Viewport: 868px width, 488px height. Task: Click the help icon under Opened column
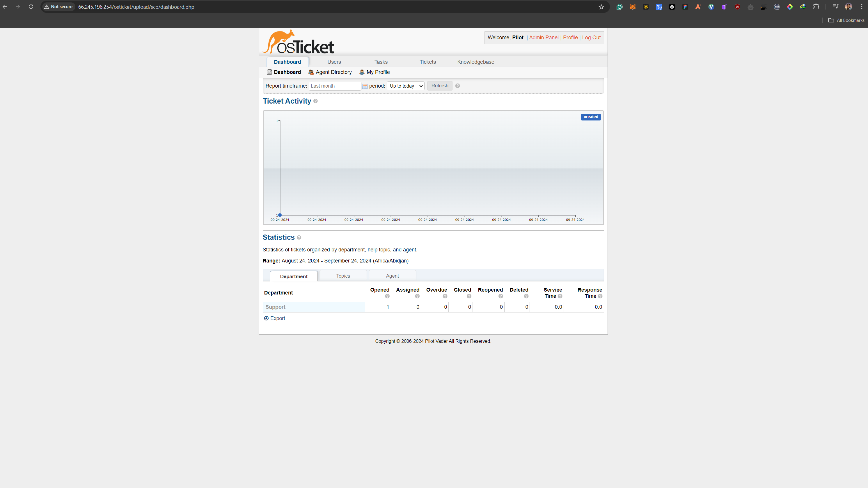[387, 296]
